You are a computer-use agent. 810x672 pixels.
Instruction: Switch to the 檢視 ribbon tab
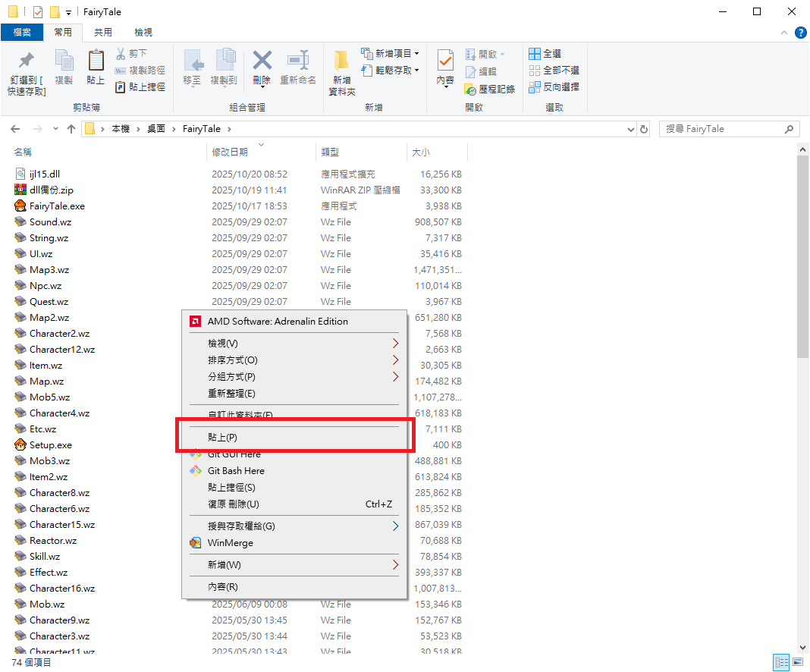coord(143,33)
